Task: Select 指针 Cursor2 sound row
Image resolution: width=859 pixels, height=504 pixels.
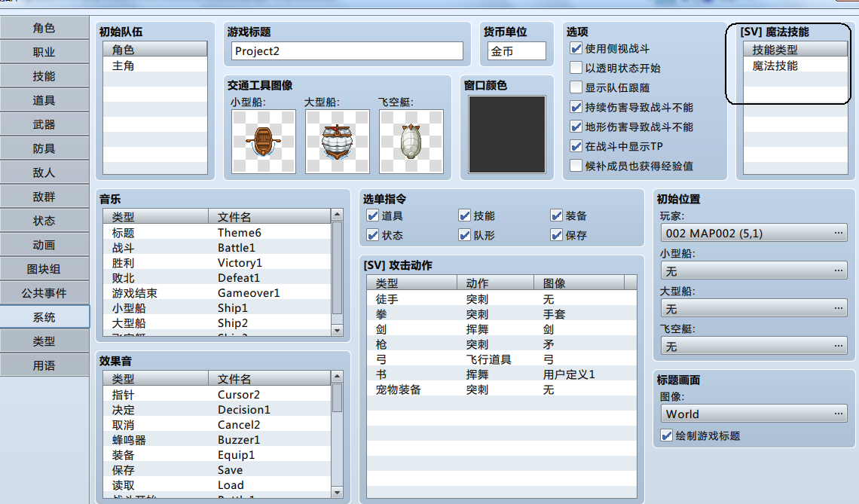Action: [x=217, y=395]
